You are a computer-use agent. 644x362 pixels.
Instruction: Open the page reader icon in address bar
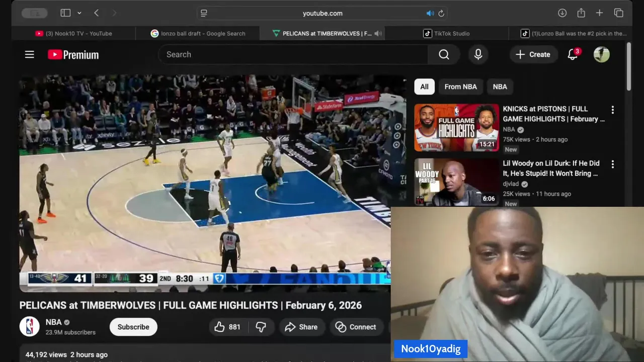click(x=204, y=13)
